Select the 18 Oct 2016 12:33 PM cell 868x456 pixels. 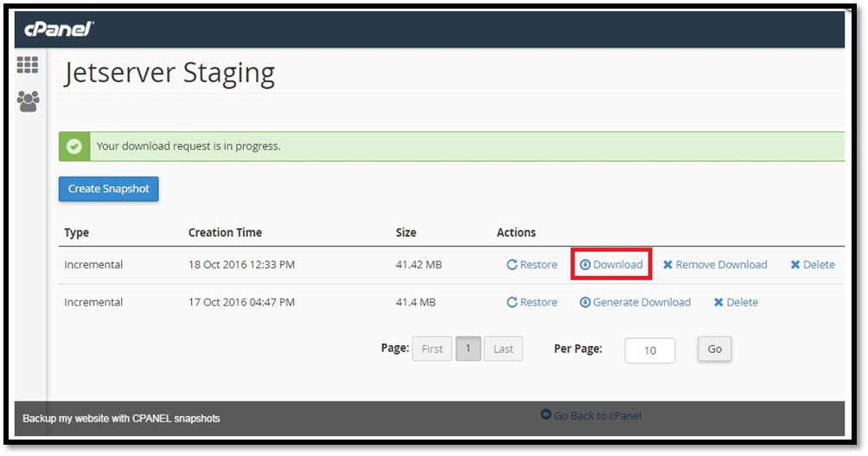[241, 265]
